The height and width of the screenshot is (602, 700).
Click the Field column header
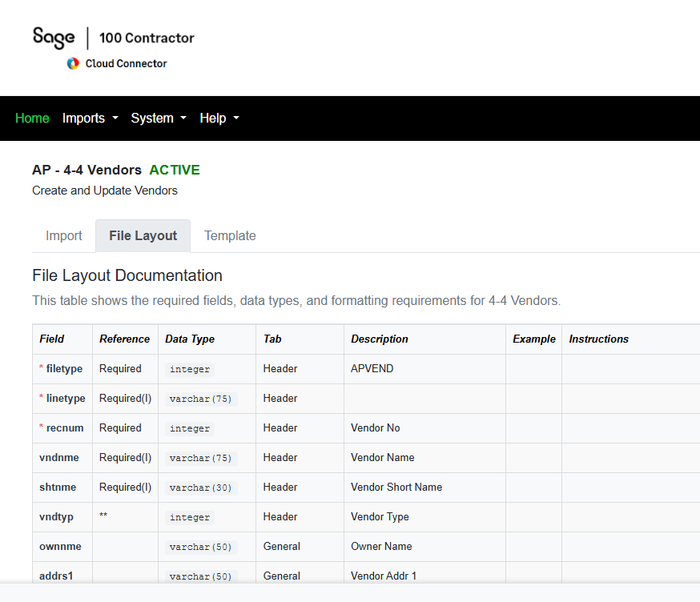point(52,339)
